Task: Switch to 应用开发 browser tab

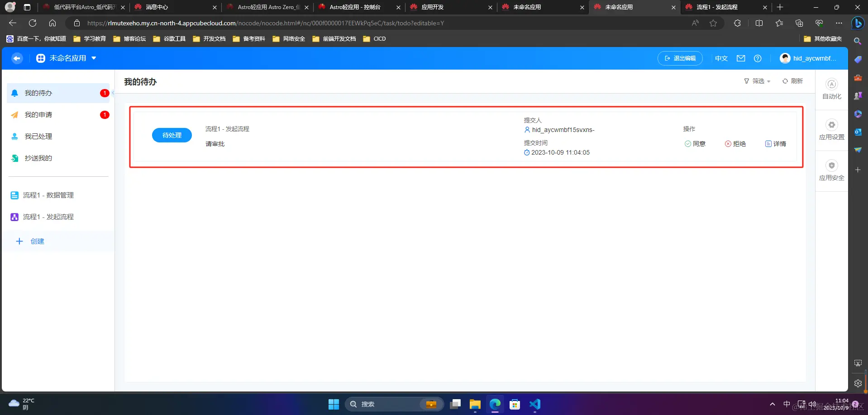Action: coord(451,7)
